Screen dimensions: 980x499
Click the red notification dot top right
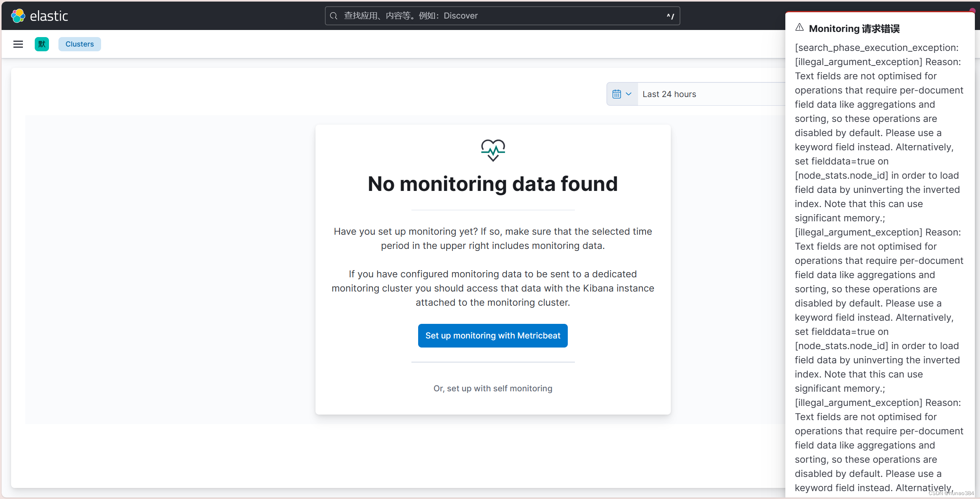[x=972, y=10]
